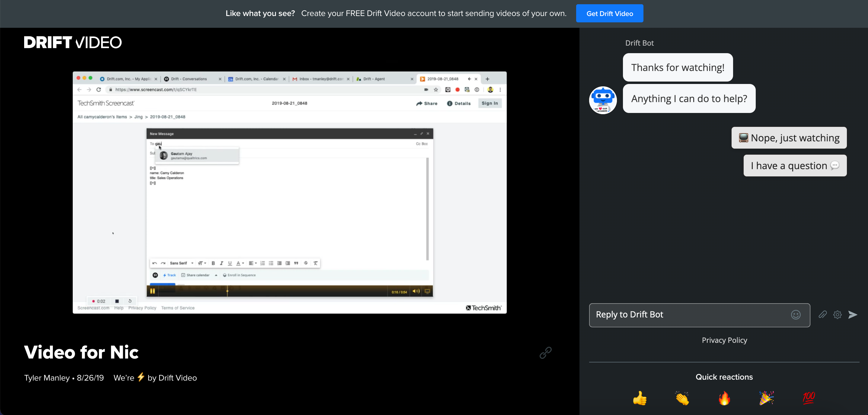868x415 pixels.
Task: Reload the page in recorded browser
Action: click(x=99, y=90)
